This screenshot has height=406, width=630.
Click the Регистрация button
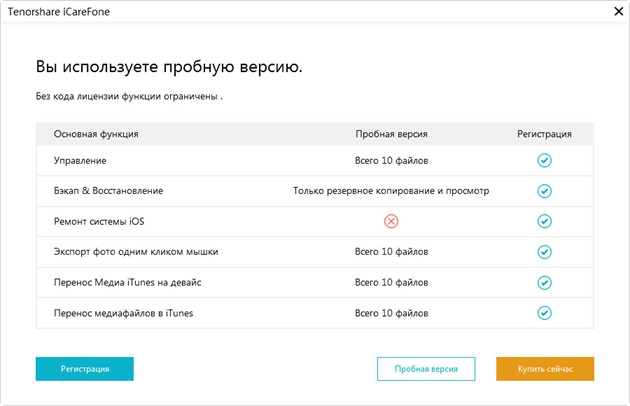[84, 369]
